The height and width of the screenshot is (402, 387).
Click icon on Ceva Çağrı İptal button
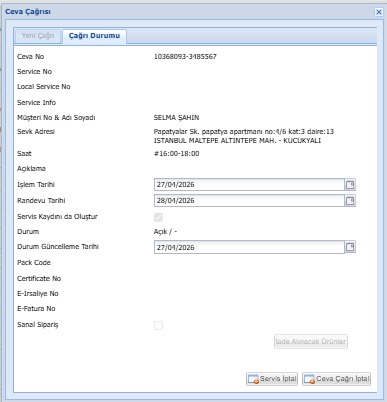[x=310, y=379]
